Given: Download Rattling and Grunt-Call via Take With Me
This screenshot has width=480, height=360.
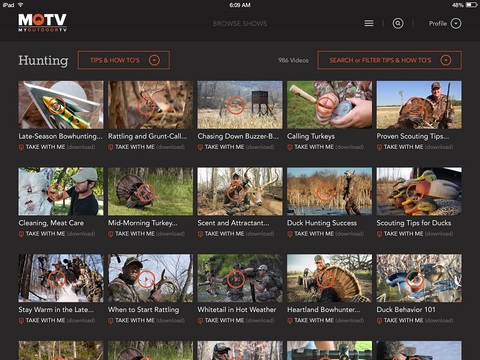Looking at the screenshot, I should [x=146, y=147].
